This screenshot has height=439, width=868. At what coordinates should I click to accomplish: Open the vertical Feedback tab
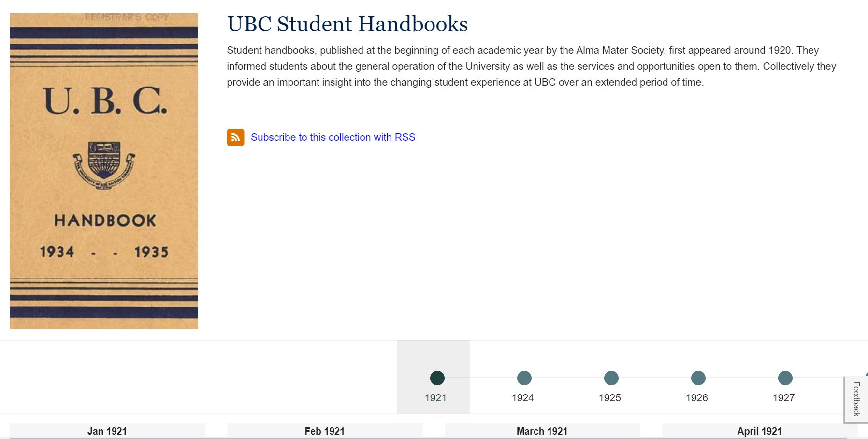pyautogui.click(x=856, y=399)
